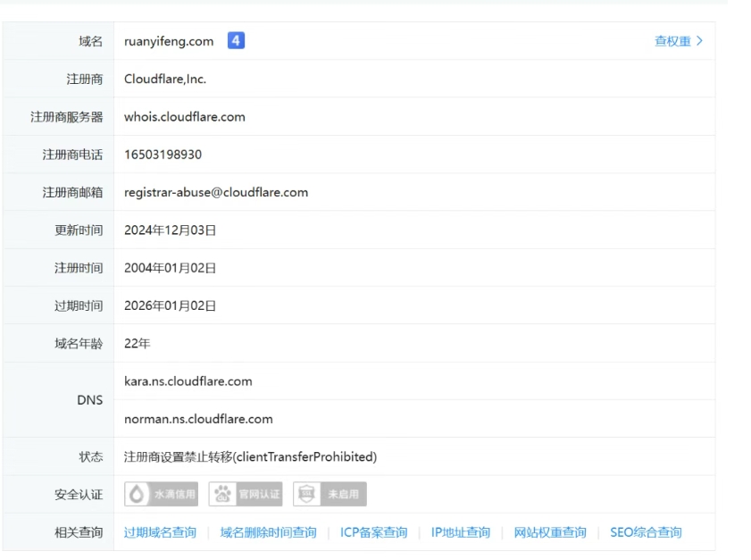Open the SEO综合查询 link
Screen dimensions: 751x560
pyautogui.click(x=646, y=532)
